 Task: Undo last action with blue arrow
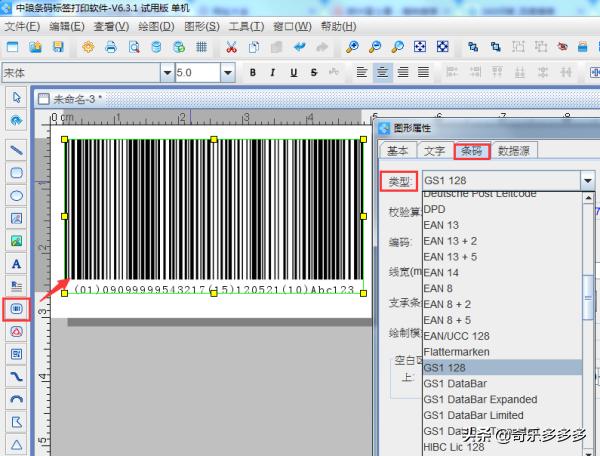[x=299, y=47]
